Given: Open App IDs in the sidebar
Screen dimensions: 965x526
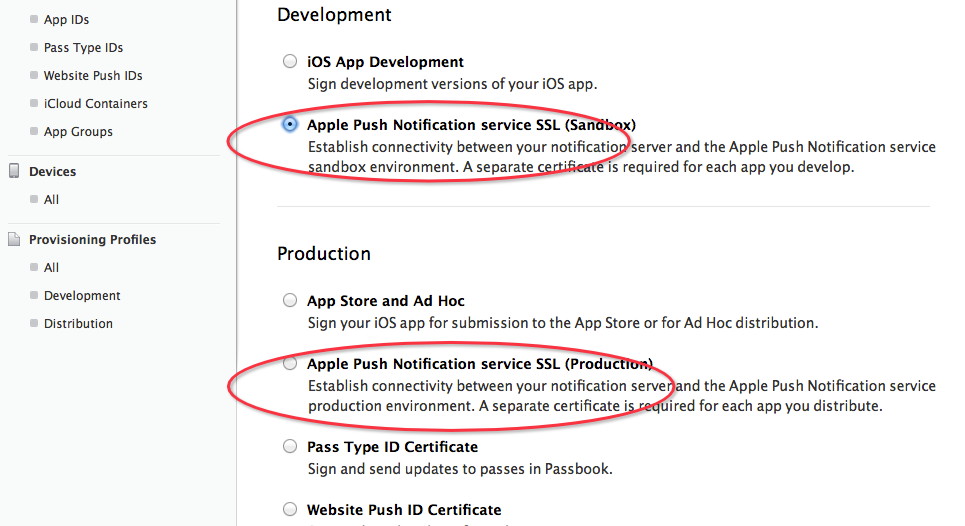Looking at the screenshot, I should pos(66,20).
